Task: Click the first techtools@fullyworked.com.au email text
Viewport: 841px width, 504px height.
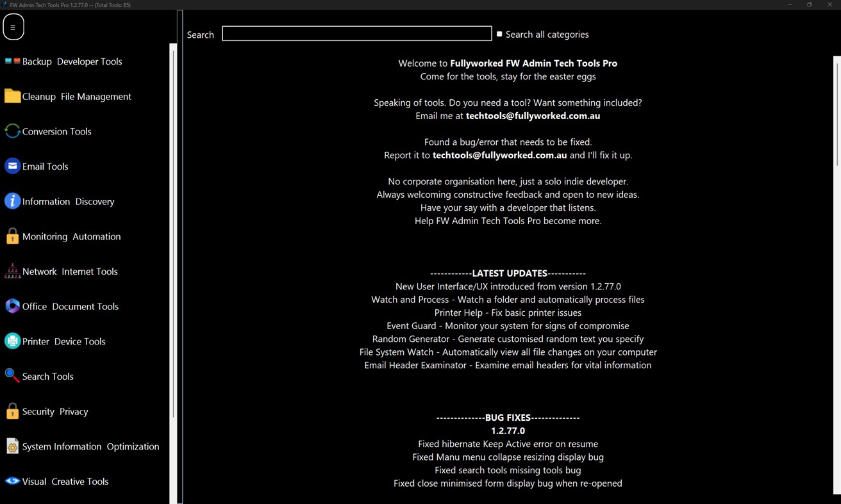Action: [x=533, y=116]
